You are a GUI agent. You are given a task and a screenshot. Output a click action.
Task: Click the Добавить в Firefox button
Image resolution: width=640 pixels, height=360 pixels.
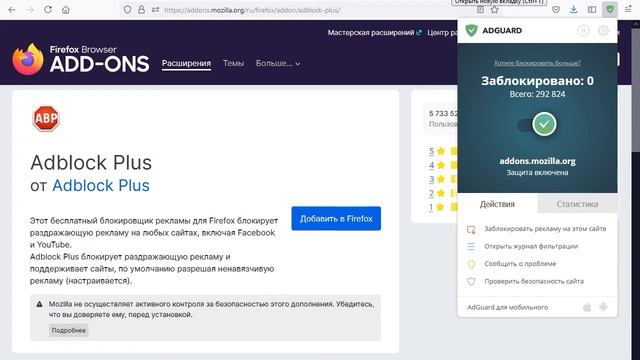click(x=336, y=219)
